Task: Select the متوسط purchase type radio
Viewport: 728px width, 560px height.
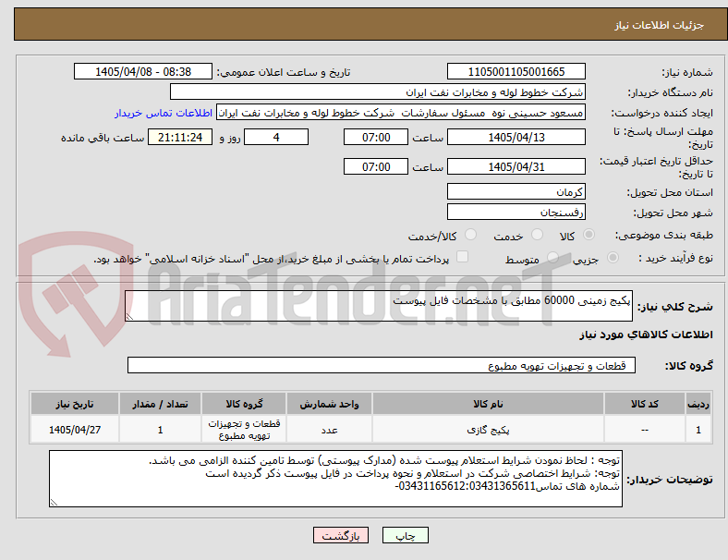Action: [552, 257]
